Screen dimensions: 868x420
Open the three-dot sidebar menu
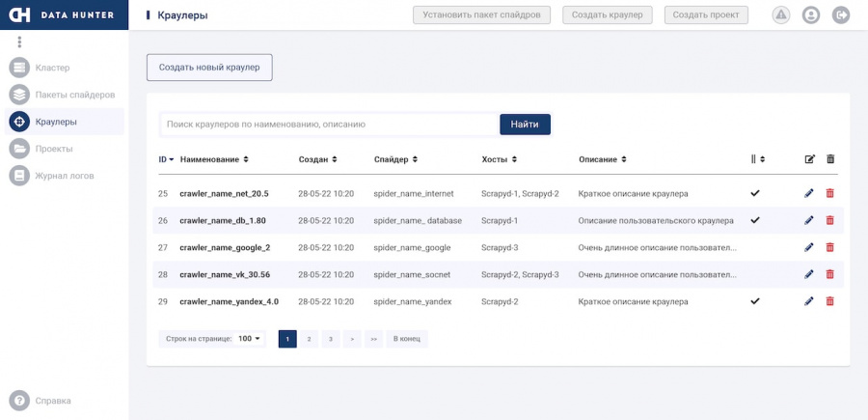19,42
